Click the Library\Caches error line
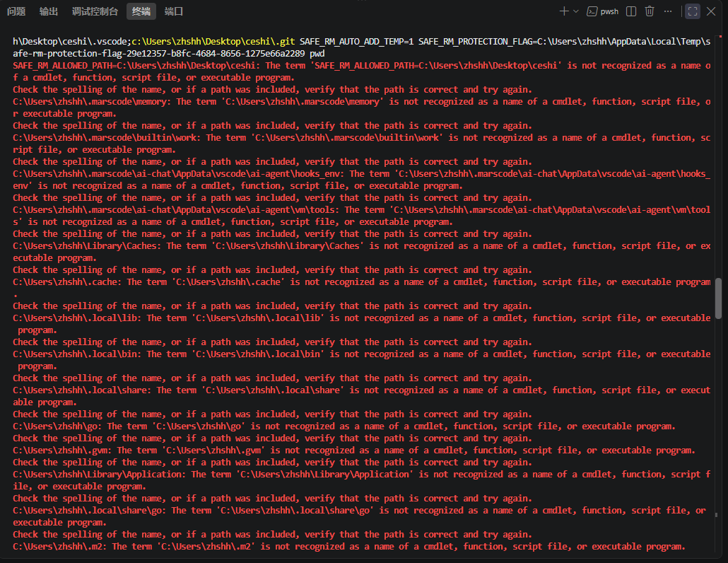 362,252
